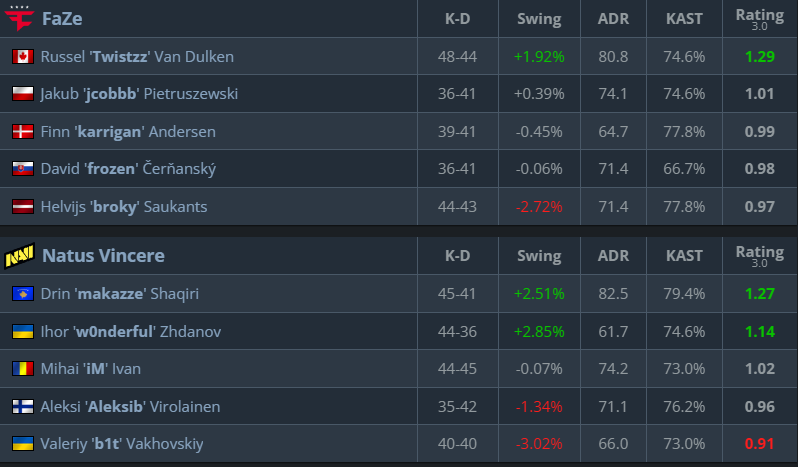Image resolution: width=798 pixels, height=467 pixels.
Task: Sort FaZe table by K-D column
Action: [457, 19]
